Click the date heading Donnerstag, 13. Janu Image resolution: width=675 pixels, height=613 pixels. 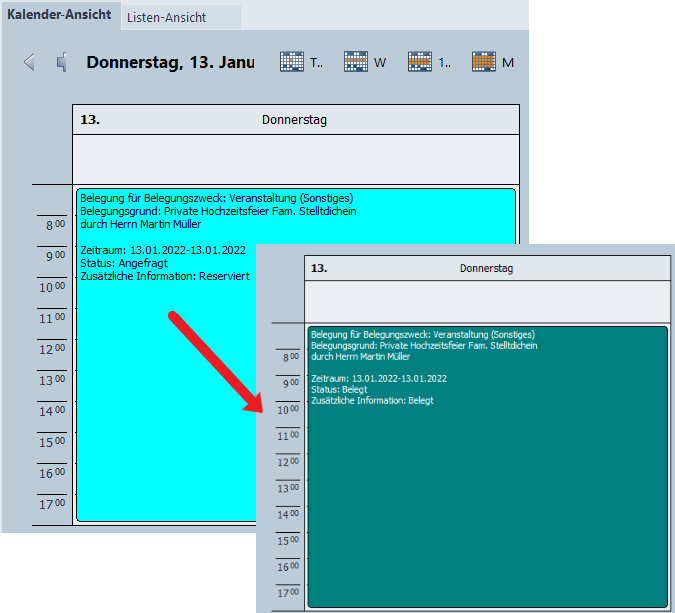point(170,62)
